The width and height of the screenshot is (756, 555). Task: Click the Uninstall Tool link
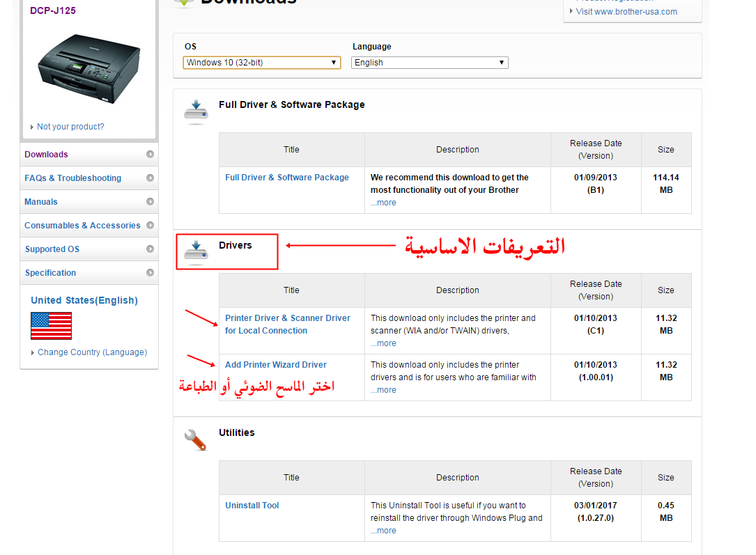(x=252, y=506)
